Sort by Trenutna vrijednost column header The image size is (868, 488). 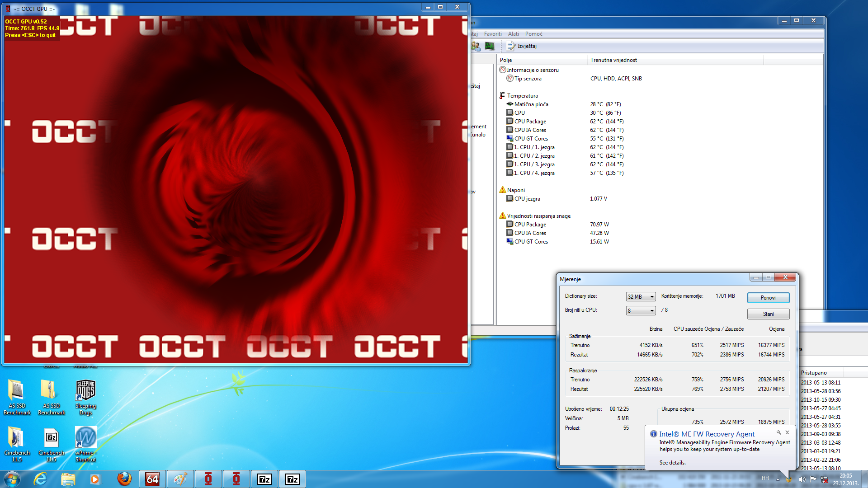point(675,60)
